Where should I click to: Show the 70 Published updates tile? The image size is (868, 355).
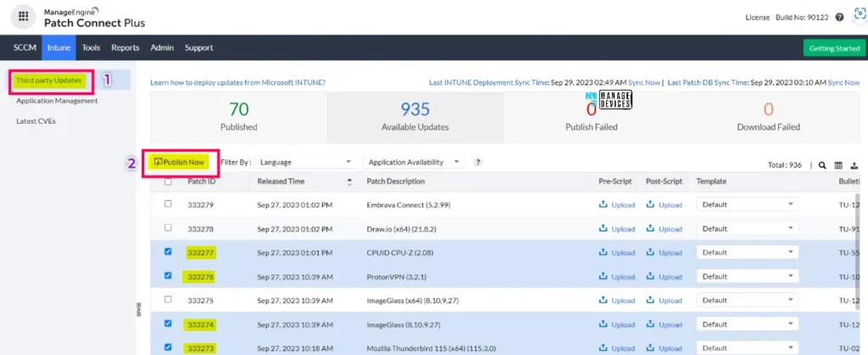tap(238, 118)
